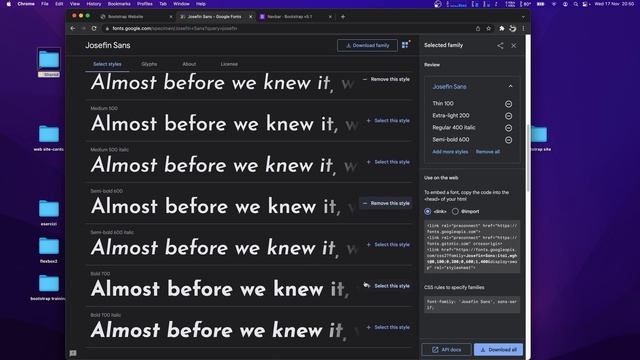This screenshot has width=640, height=360.
Task: Select the Semi-bold 600 Italic style
Action: (388, 244)
